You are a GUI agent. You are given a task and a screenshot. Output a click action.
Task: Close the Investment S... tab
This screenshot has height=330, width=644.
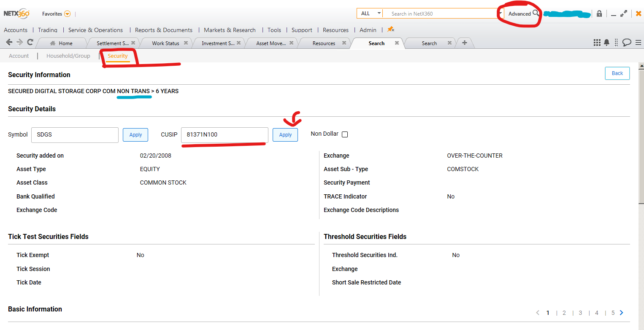point(238,43)
